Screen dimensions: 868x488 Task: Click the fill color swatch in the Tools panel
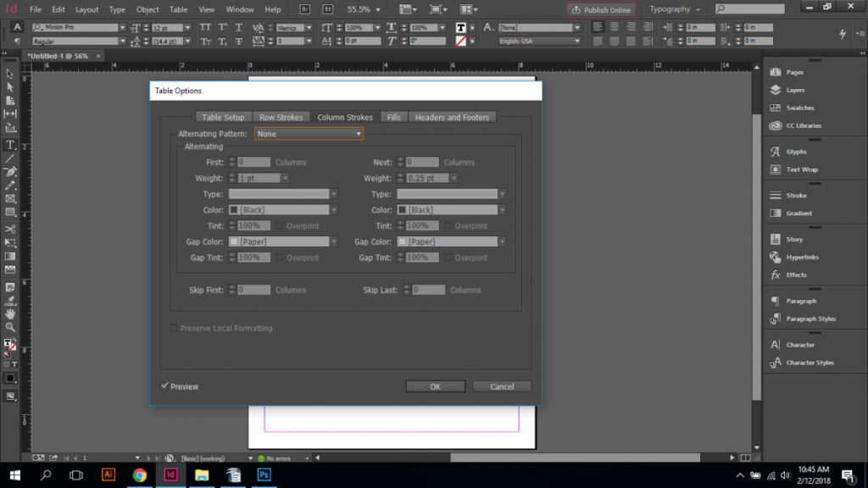pyautogui.click(x=8, y=344)
